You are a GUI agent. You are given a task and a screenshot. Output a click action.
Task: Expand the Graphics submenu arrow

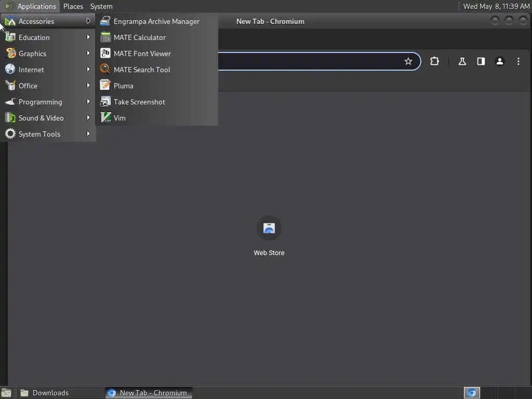pyautogui.click(x=88, y=54)
